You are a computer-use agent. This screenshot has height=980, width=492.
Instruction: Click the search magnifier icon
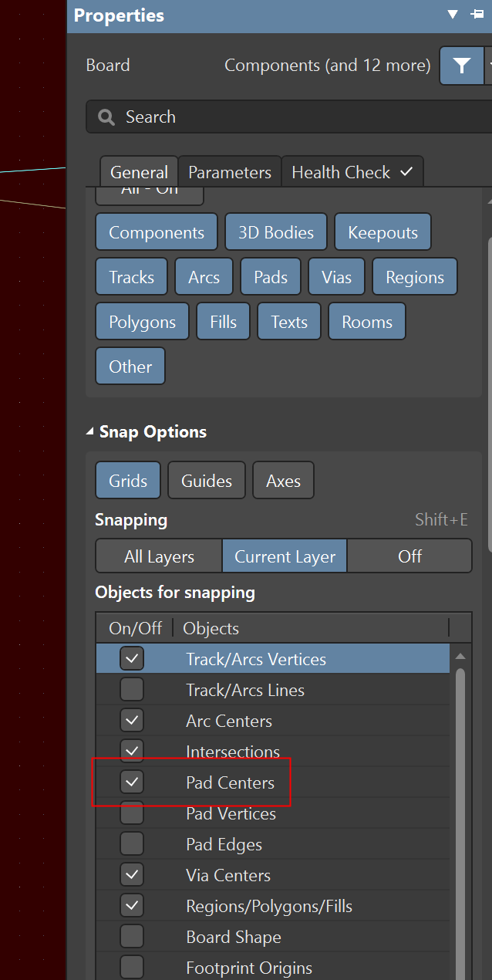tap(107, 117)
